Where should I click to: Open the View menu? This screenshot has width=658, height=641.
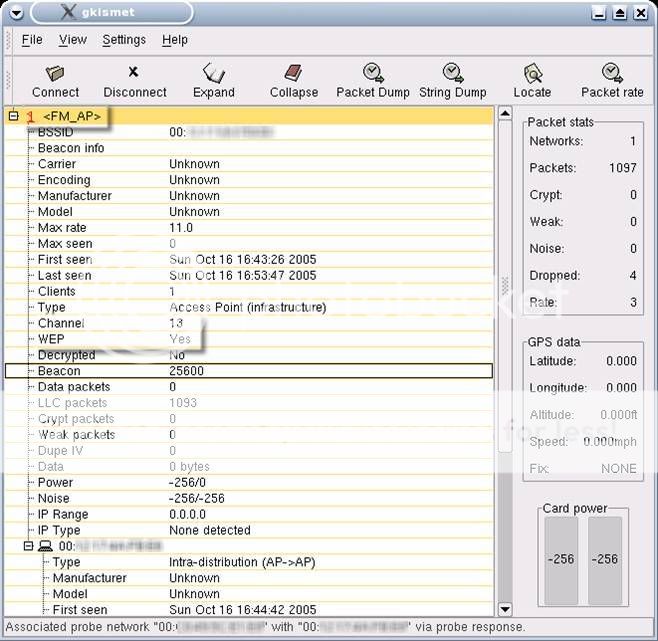pyautogui.click(x=73, y=40)
